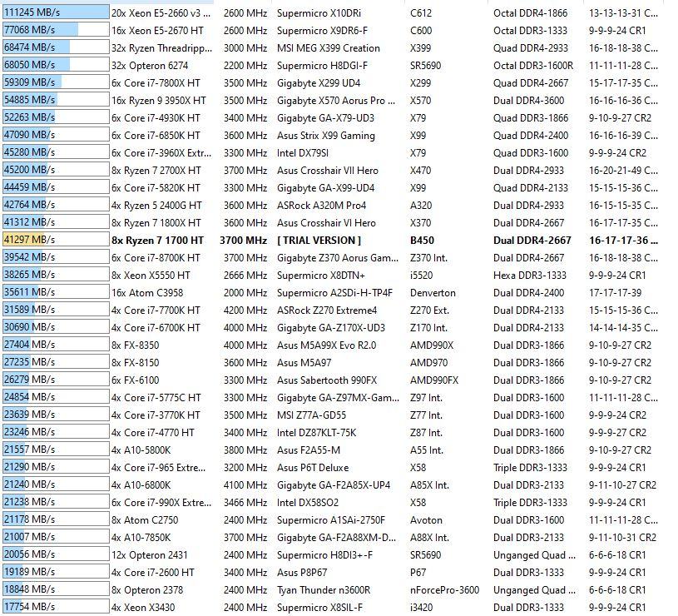Click ASRock Z270 Extreme4 cell

click(x=327, y=310)
